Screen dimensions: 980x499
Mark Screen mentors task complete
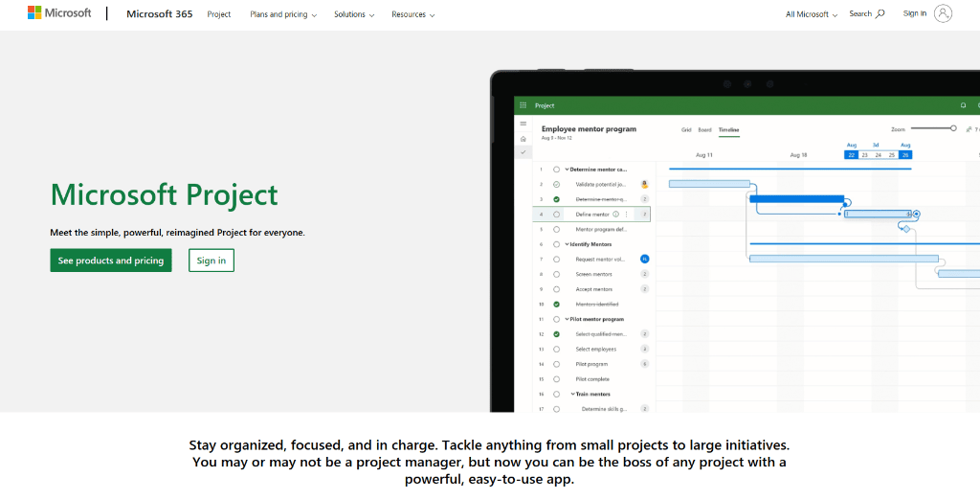(x=556, y=274)
